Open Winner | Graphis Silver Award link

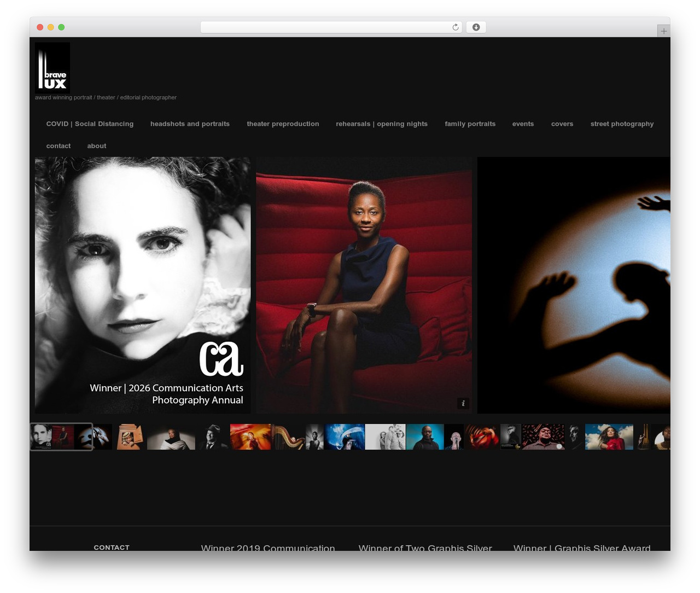[582, 548]
